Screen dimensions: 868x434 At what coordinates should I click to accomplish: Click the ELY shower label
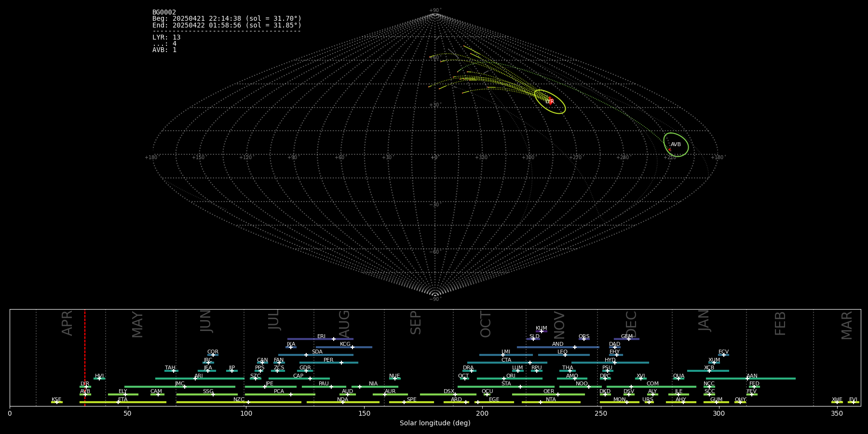click(123, 392)
